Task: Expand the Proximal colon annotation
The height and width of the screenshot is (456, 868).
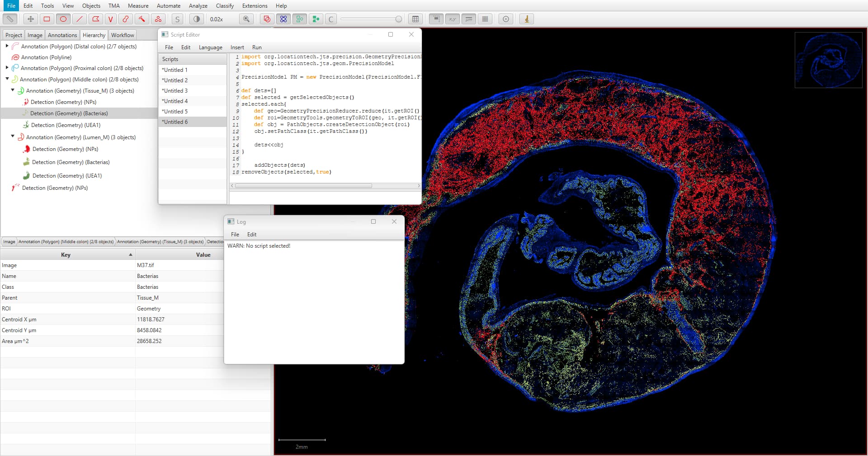Action: pyautogui.click(x=6, y=68)
